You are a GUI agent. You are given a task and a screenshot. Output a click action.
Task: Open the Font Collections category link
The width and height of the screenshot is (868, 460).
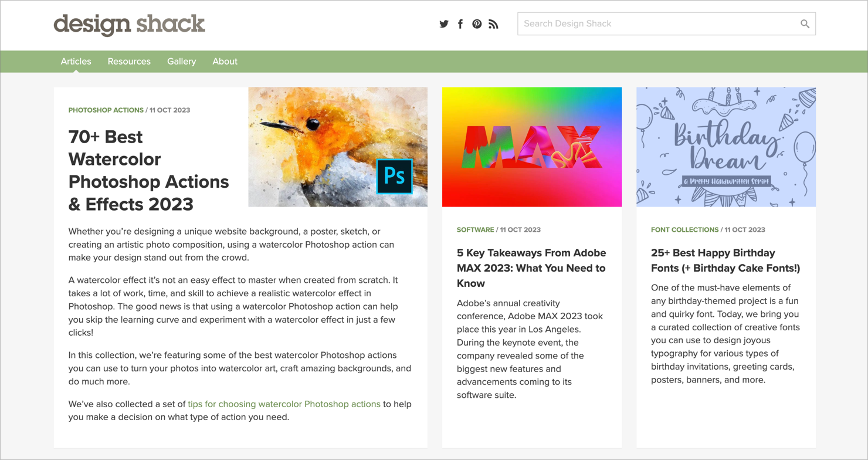click(x=685, y=229)
